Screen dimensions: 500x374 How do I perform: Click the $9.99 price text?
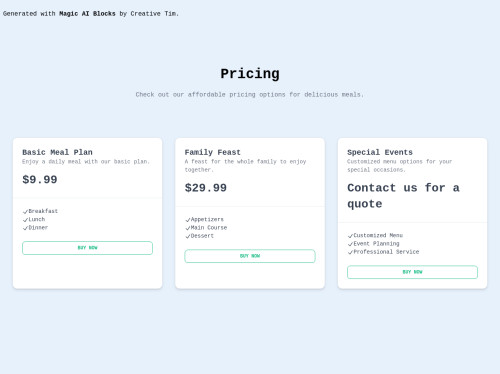click(x=40, y=180)
